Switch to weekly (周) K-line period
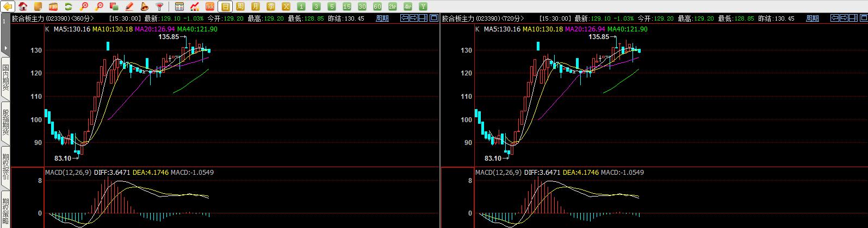This screenshot has width=868, height=228. pyautogui.click(x=240, y=7)
